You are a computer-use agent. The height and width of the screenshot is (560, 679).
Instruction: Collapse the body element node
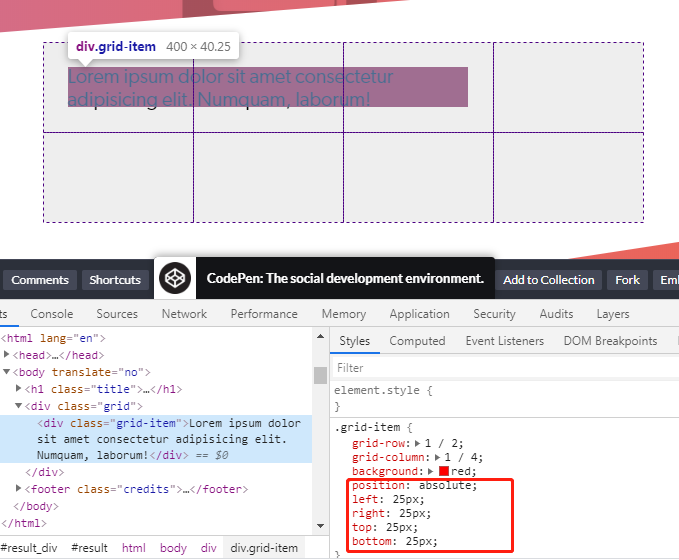6,372
